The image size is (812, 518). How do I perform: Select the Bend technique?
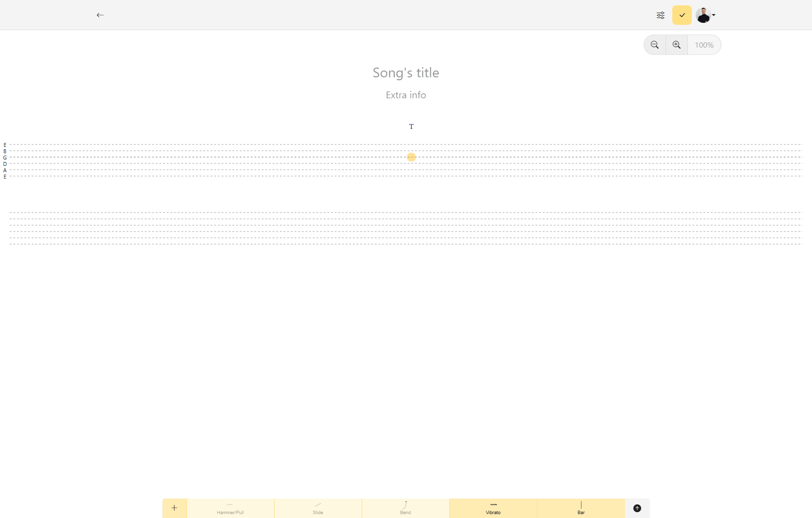(406, 508)
